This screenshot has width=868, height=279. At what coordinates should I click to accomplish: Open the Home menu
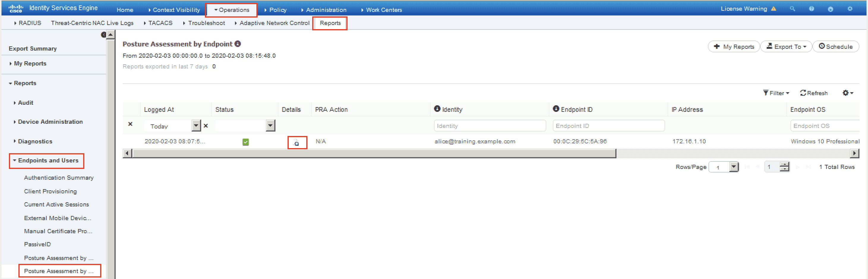click(125, 10)
